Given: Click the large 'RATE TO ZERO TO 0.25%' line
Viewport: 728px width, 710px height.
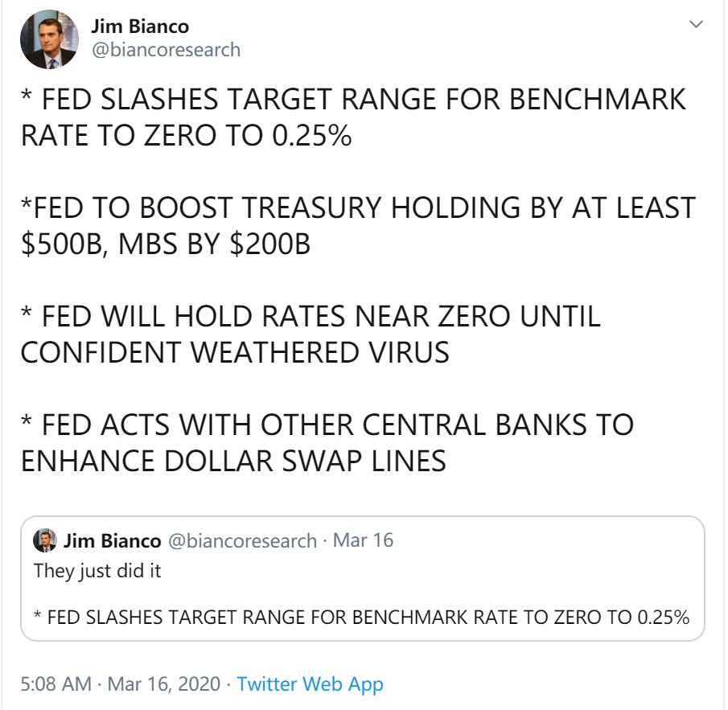Looking at the screenshot, I should coord(187,135).
